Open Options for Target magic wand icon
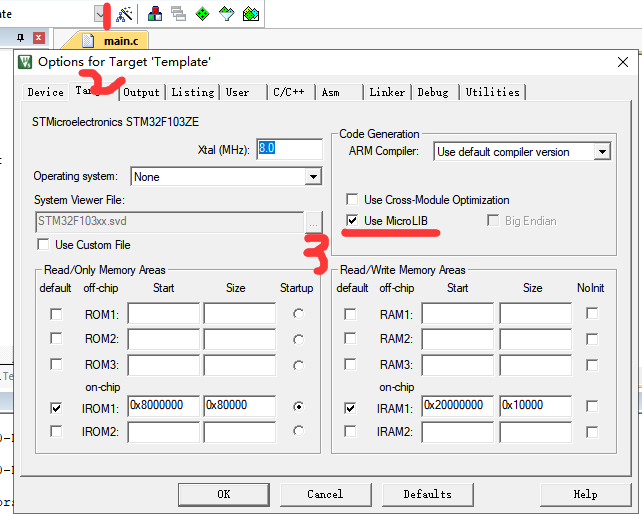642x514 pixels. click(124, 14)
